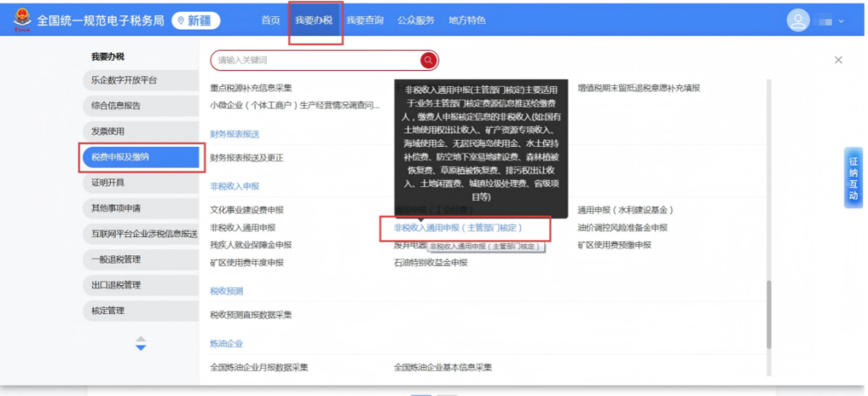Open 小微企业（个体工商户）生产经营情况调查问卷 link
868x396 pixels.
pos(295,105)
